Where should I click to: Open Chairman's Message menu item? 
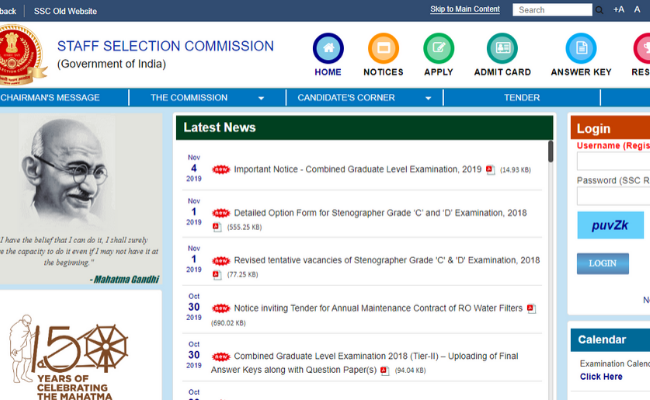pyautogui.click(x=50, y=98)
